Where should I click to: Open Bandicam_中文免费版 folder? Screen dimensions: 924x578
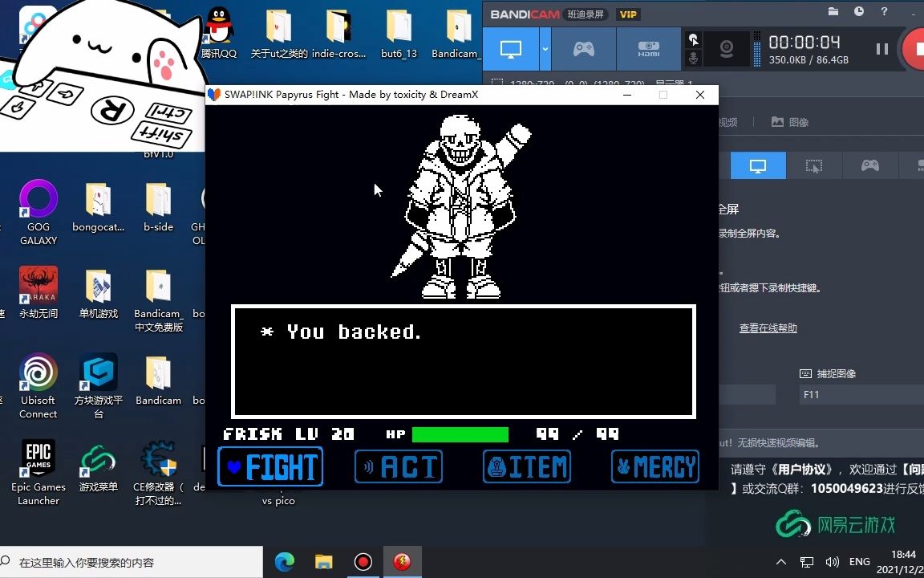click(x=159, y=299)
